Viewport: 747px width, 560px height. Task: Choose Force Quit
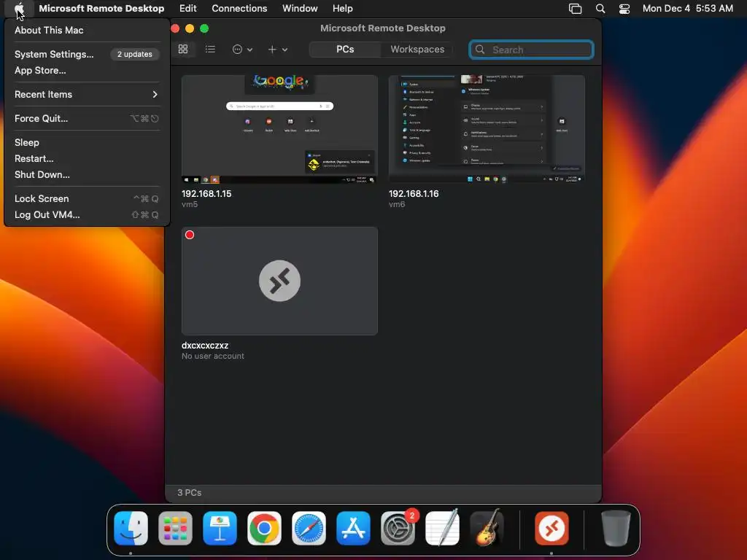click(x=87, y=118)
